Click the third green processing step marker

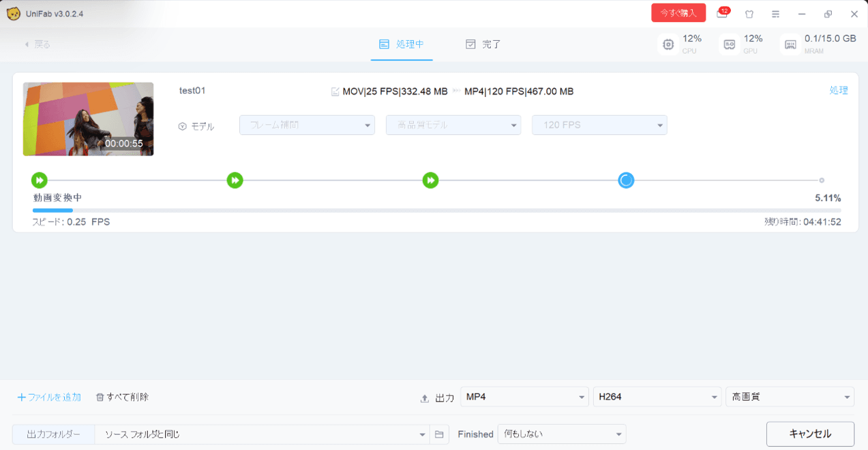pyautogui.click(x=430, y=180)
